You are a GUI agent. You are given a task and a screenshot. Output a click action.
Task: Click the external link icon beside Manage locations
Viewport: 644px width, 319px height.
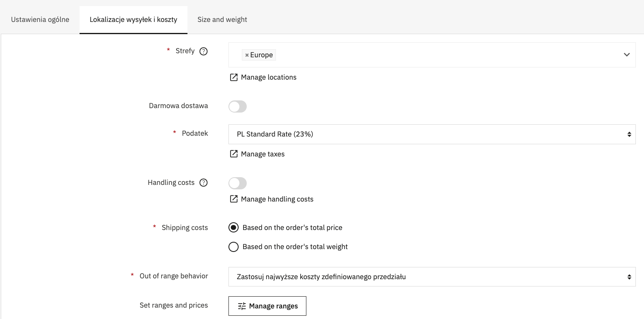click(234, 77)
